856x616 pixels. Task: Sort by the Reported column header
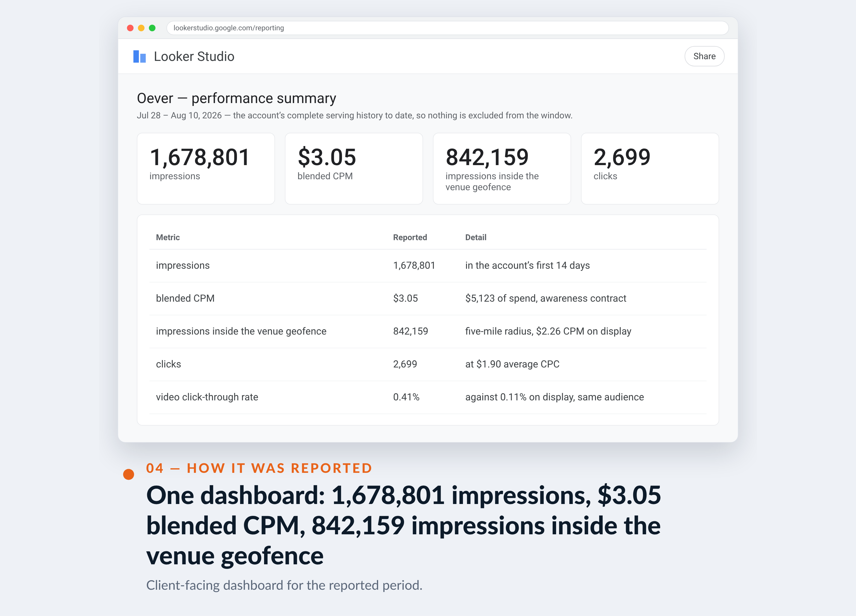pos(410,237)
